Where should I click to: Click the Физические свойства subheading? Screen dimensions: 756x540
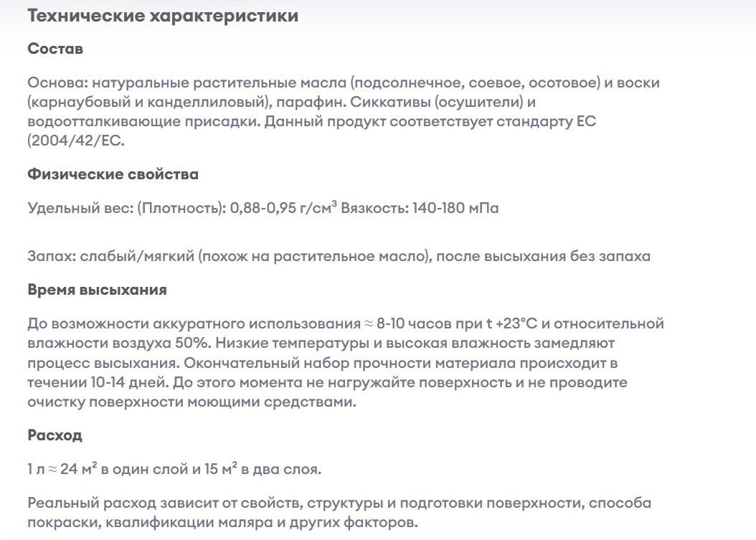click(113, 174)
